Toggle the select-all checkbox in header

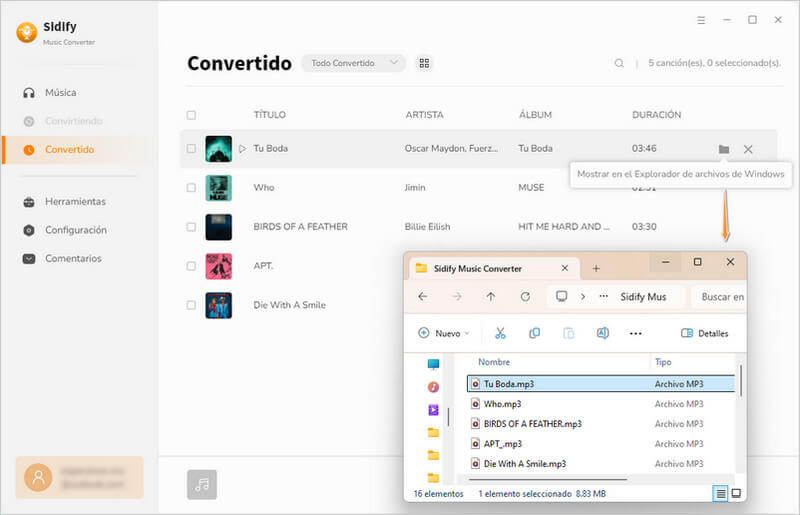[191, 115]
